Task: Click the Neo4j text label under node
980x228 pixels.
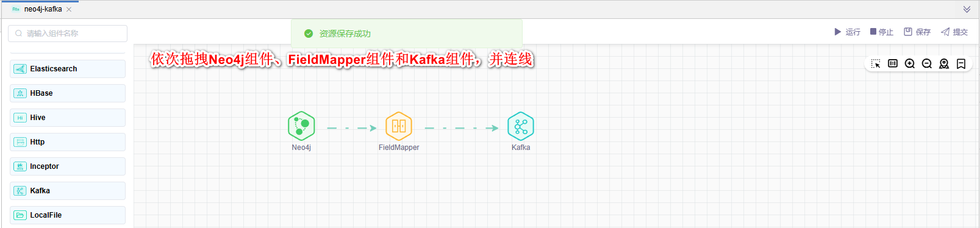Action: coord(301,148)
